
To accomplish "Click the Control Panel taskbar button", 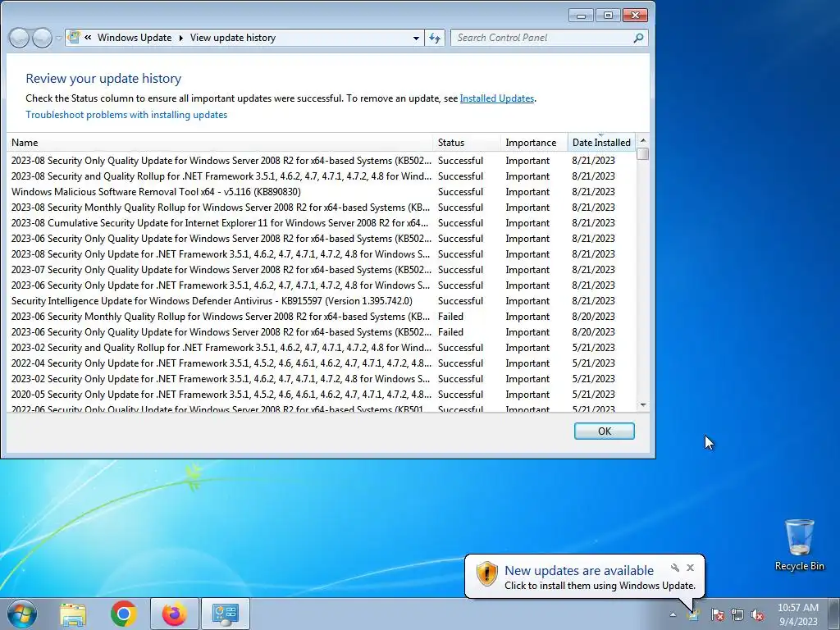I will [x=225, y=614].
